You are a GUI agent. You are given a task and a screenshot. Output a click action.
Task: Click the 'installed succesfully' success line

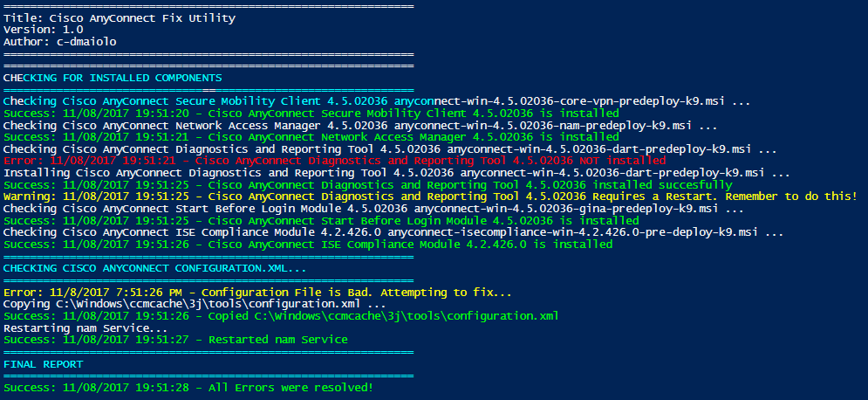(x=367, y=185)
